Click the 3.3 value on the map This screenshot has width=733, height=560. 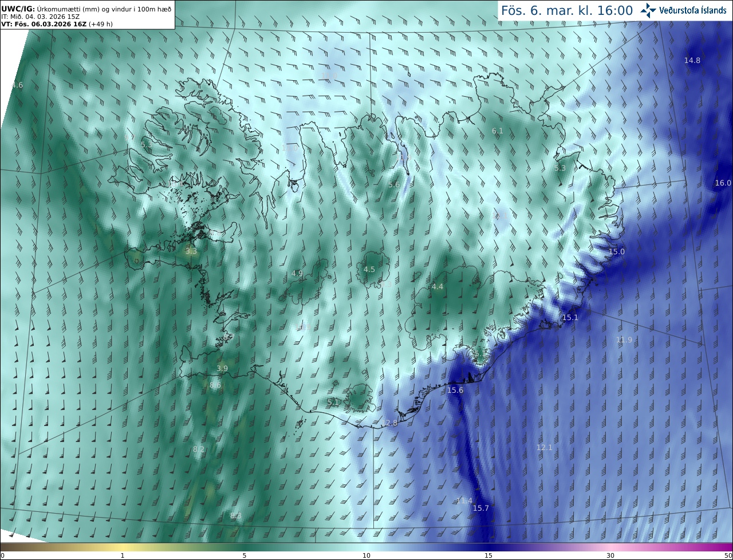point(191,251)
